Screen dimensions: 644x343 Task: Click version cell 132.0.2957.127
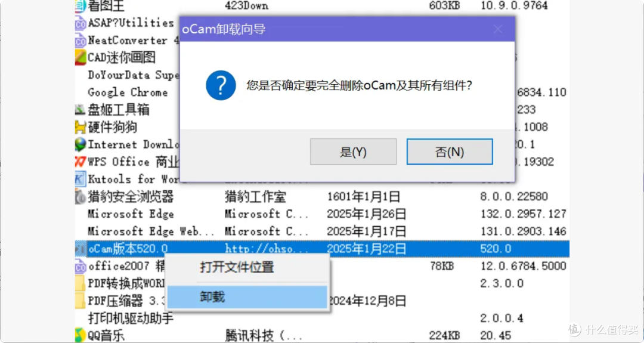point(524,214)
